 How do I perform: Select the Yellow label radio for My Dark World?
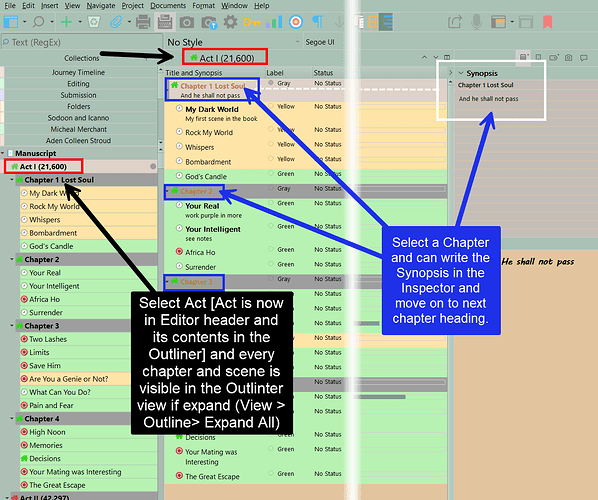tap(271, 106)
